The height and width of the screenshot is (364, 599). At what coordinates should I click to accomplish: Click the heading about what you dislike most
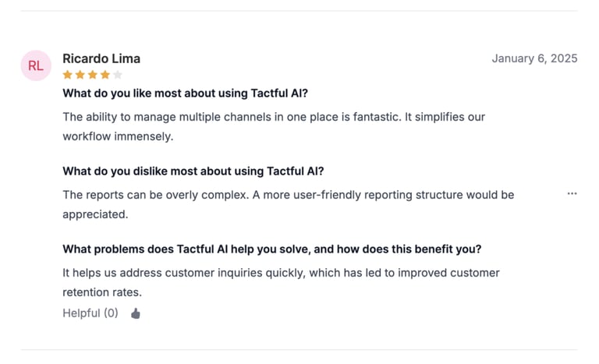click(x=193, y=171)
